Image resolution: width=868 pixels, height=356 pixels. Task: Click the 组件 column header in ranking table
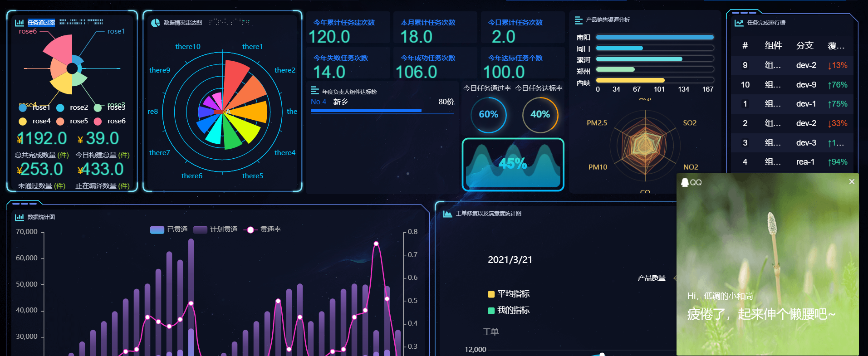click(773, 45)
